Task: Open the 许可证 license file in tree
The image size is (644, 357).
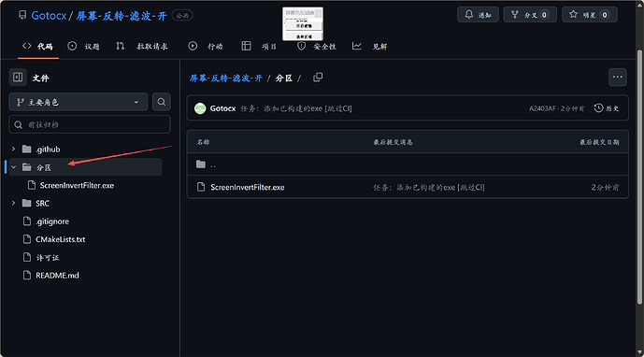Action: coord(48,258)
